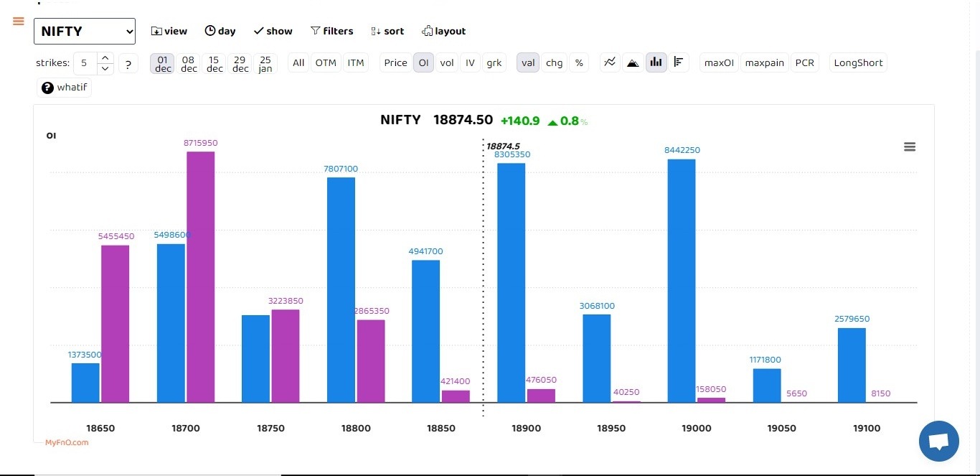Toggle the OI data option

(x=423, y=62)
